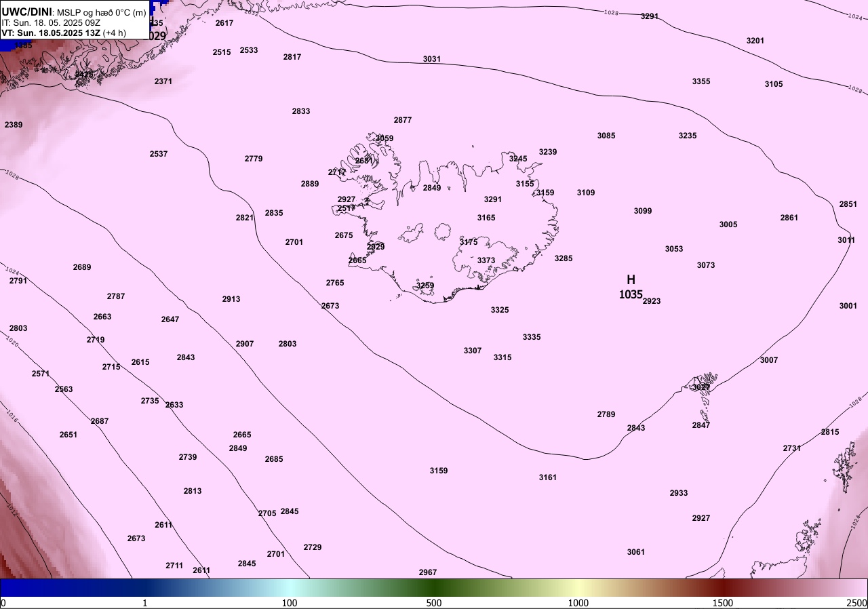Click the map value 3031

(432, 59)
